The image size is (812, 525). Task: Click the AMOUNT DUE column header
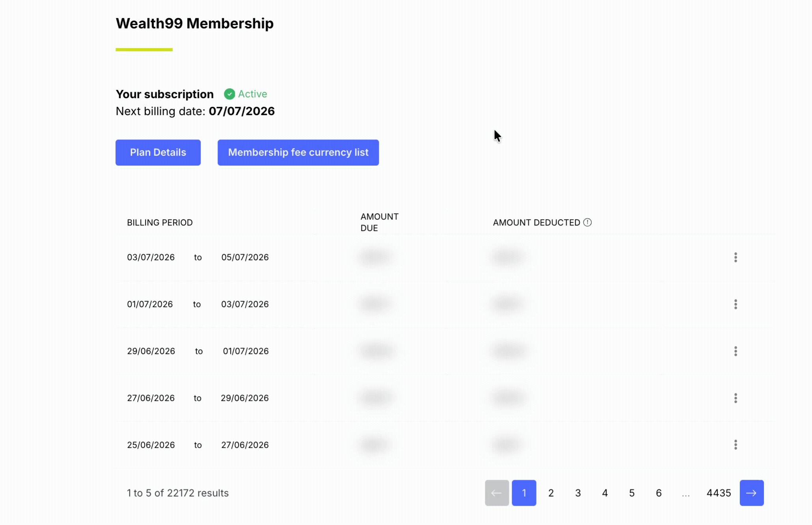coord(379,222)
